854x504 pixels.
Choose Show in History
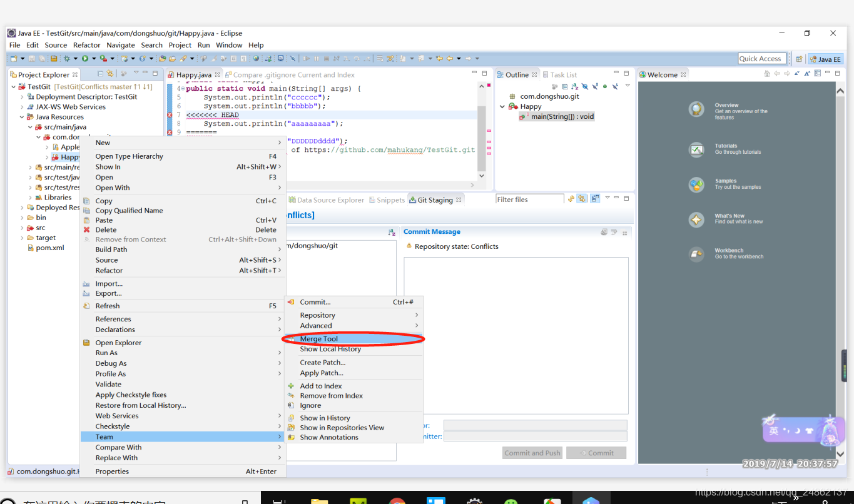click(x=354, y=418)
